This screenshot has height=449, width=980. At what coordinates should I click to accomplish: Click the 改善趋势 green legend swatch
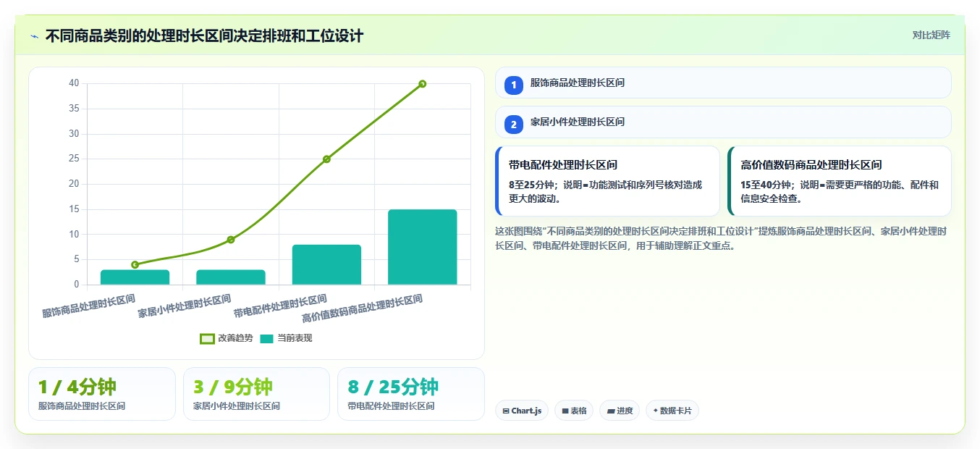click(x=207, y=338)
